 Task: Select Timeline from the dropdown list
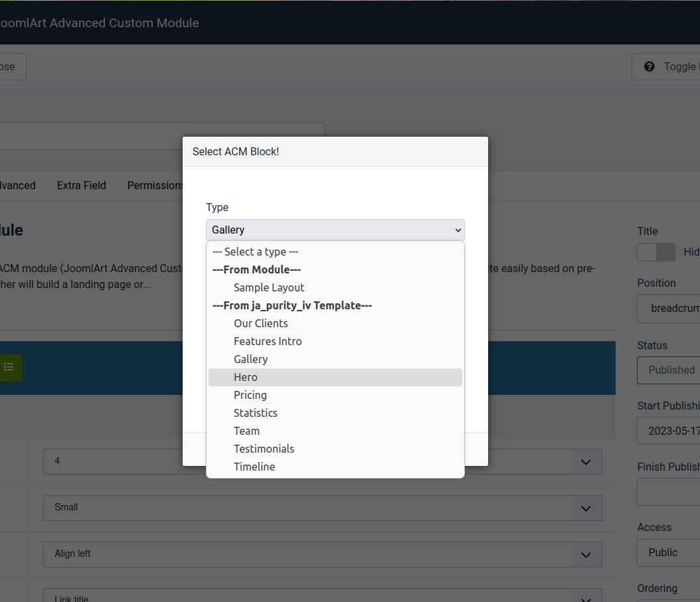point(254,467)
